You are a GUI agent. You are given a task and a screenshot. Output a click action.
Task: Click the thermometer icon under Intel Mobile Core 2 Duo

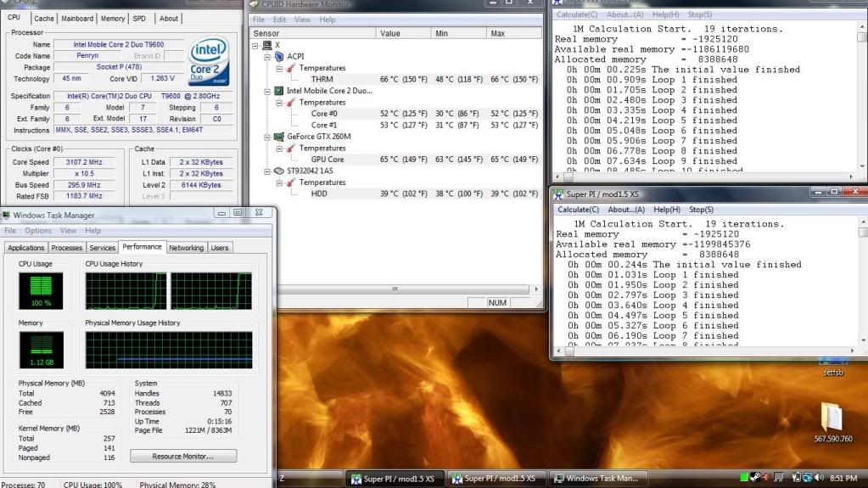291,103
